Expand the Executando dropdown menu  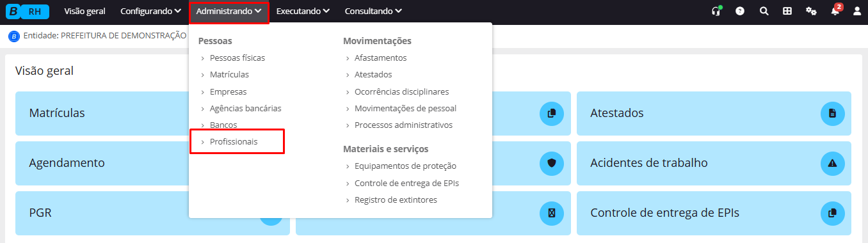click(x=303, y=11)
